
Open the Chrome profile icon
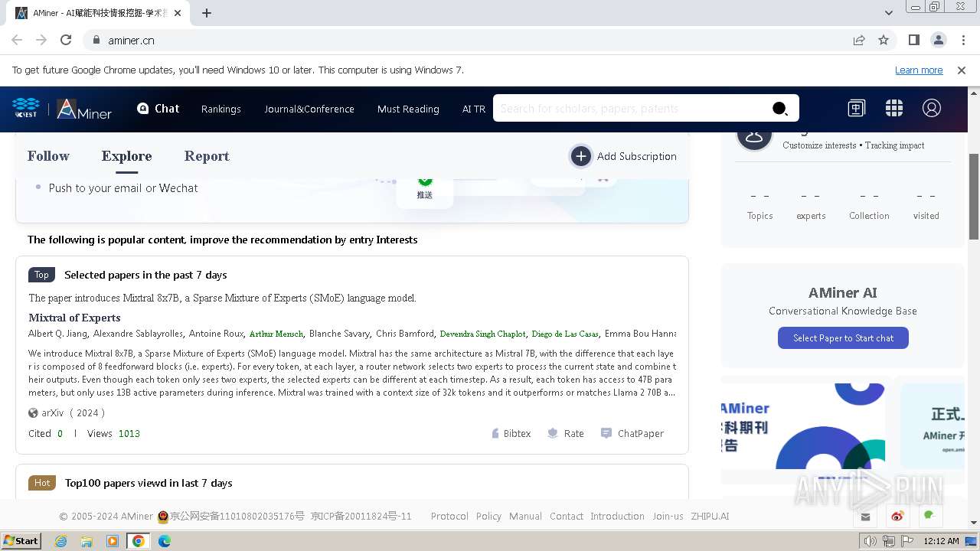coord(938,40)
